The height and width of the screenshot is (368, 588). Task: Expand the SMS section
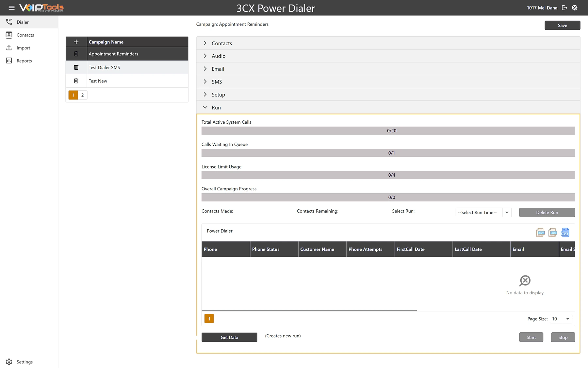(x=388, y=82)
